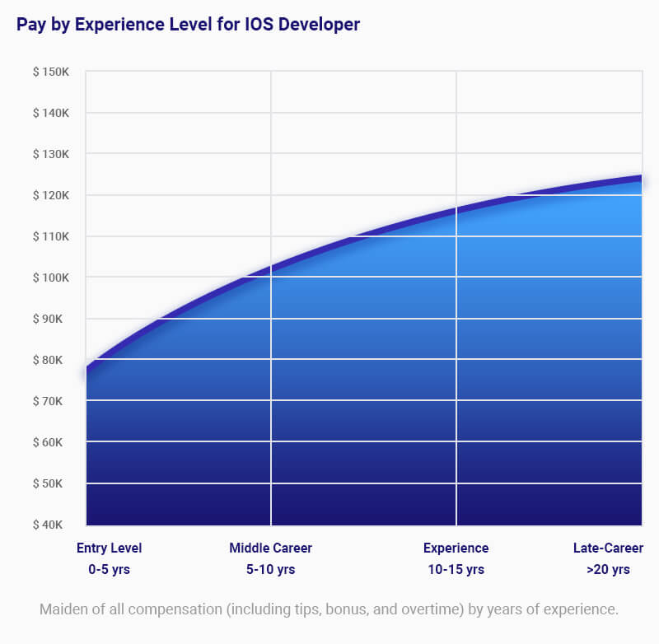Select the 'Late-Career' axis label
The width and height of the screenshot is (659, 644).
click(609, 548)
